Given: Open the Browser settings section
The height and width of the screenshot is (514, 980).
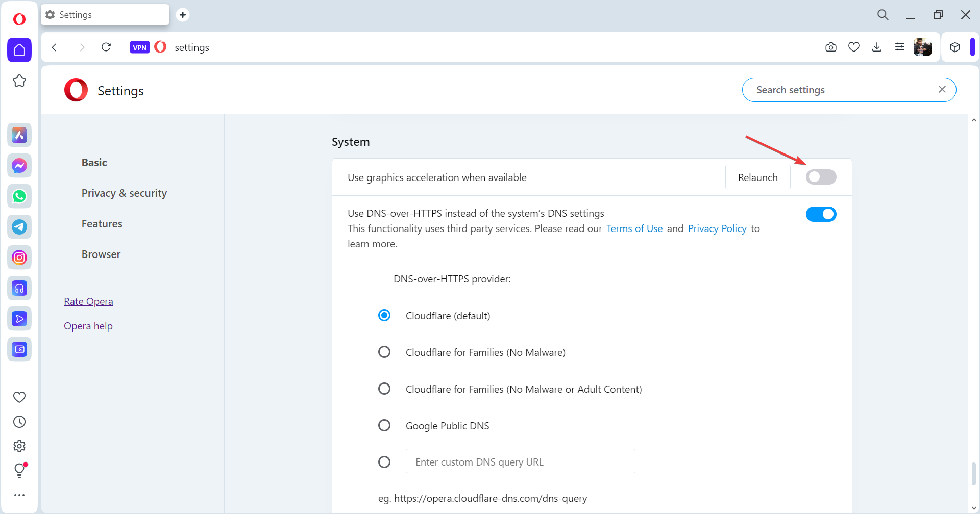Looking at the screenshot, I should click(x=101, y=254).
